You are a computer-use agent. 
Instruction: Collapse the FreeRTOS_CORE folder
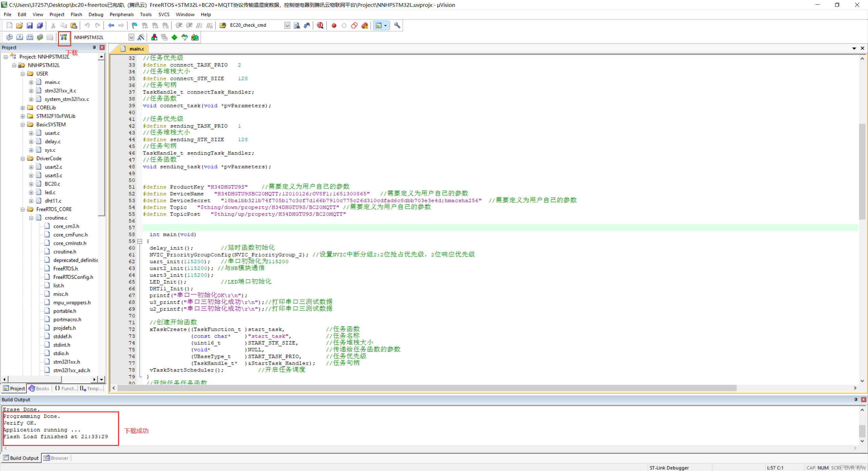tap(22, 209)
